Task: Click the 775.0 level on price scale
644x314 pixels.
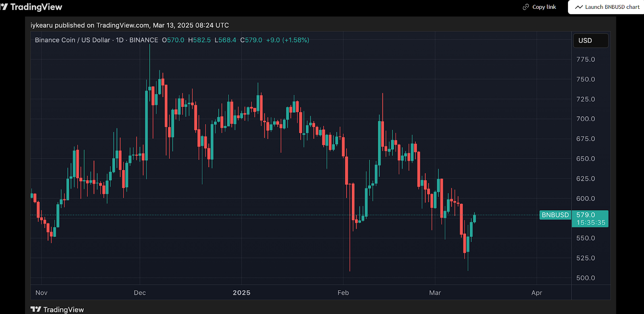Action: pos(585,60)
